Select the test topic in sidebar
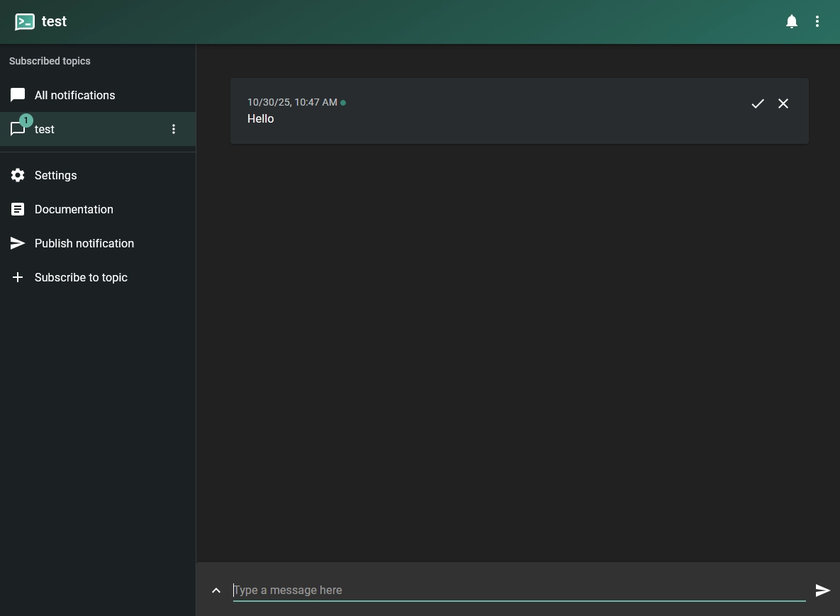 (45, 129)
